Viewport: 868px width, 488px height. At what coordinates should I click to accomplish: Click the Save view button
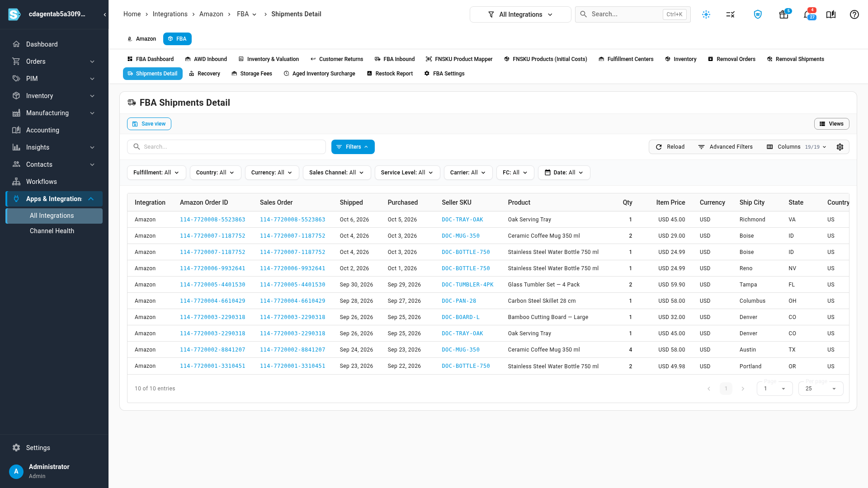pyautogui.click(x=149, y=124)
